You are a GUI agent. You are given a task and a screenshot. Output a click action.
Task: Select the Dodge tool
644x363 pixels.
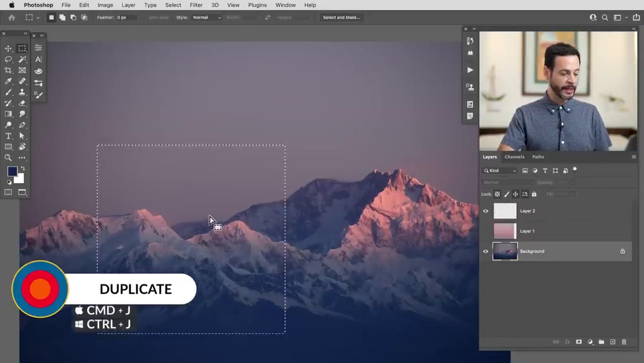click(x=8, y=125)
